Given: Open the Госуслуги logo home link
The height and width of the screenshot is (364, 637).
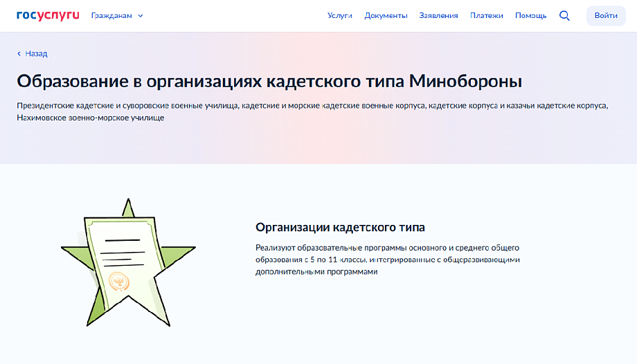Looking at the screenshot, I should pyautogui.click(x=48, y=15).
